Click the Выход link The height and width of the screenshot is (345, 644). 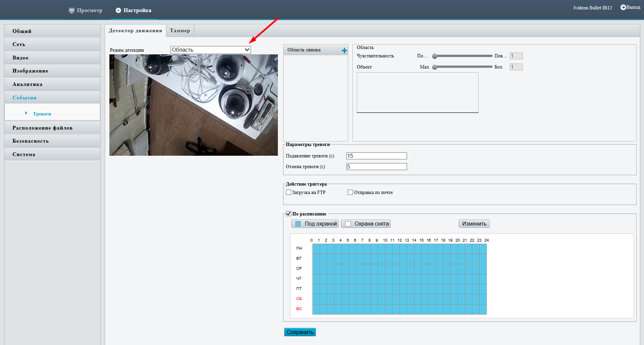click(633, 7)
